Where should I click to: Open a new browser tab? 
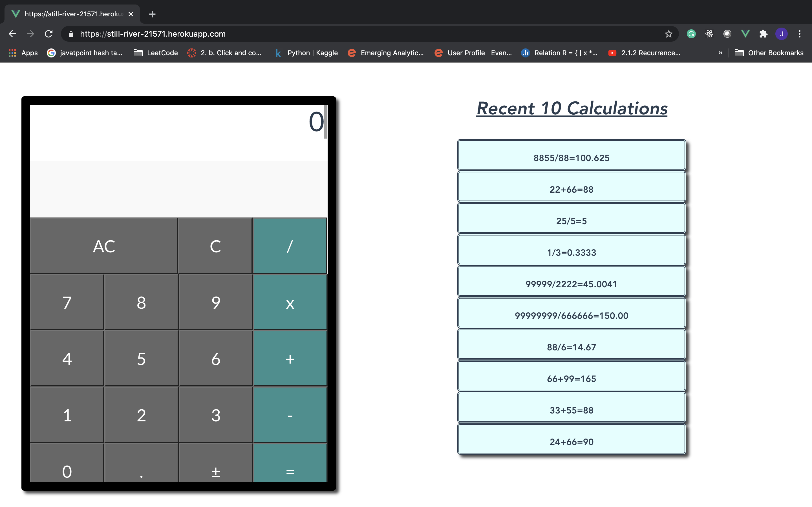tap(152, 14)
